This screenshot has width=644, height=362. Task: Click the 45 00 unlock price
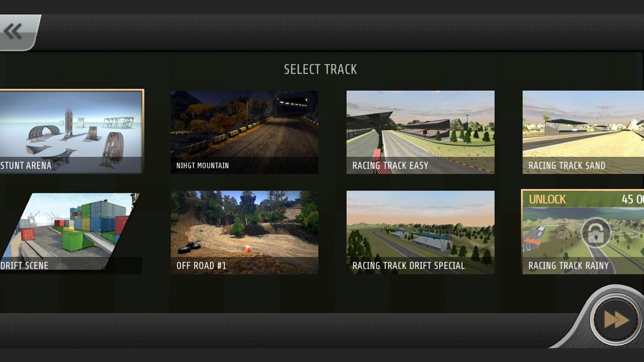tap(633, 199)
